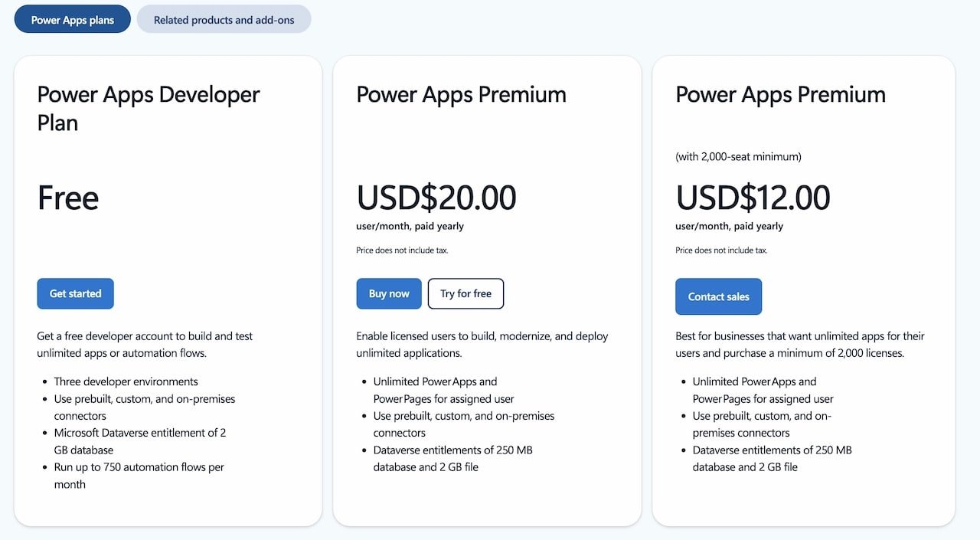This screenshot has height=540, width=980.
Task: Click Buy now for Power Apps Premium
Action: point(388,293)
